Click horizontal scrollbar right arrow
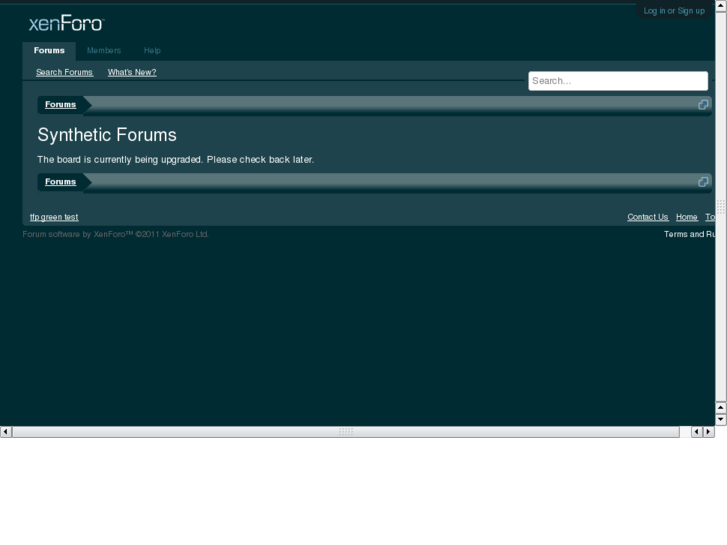This screenshot has height=545, width=727. (x=708, y=432)
